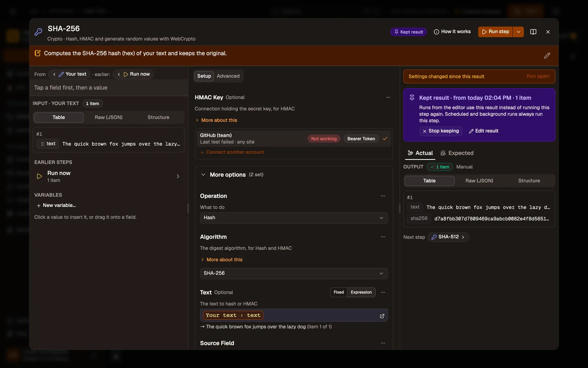
Task: Click Run again in the settings changed banner
Action: [538, 76]
